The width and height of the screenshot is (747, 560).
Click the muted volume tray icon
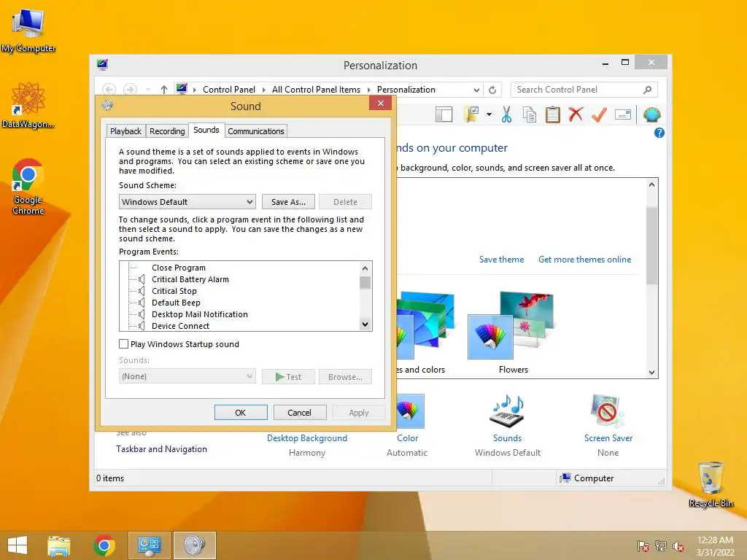point(678,546)
